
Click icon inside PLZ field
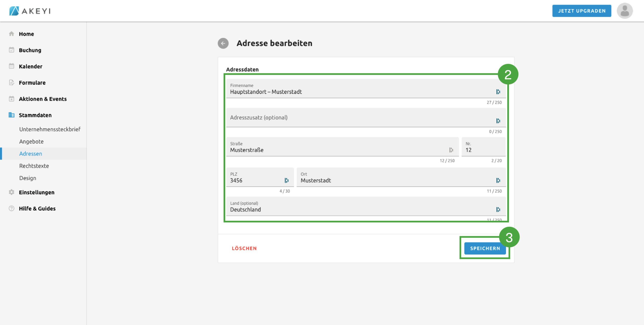coord(286,180)
